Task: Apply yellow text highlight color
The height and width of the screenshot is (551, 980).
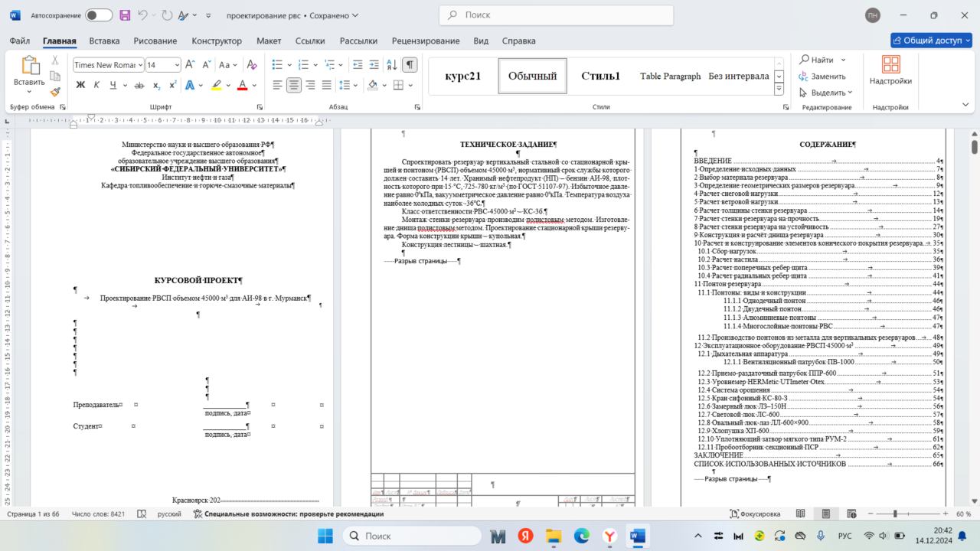Action: click(217, 86)
